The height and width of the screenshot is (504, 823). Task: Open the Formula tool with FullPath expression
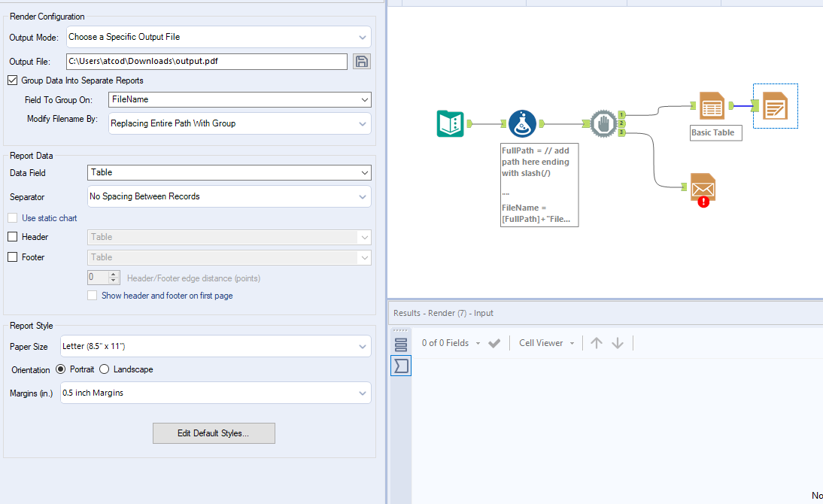pos(522,123)
